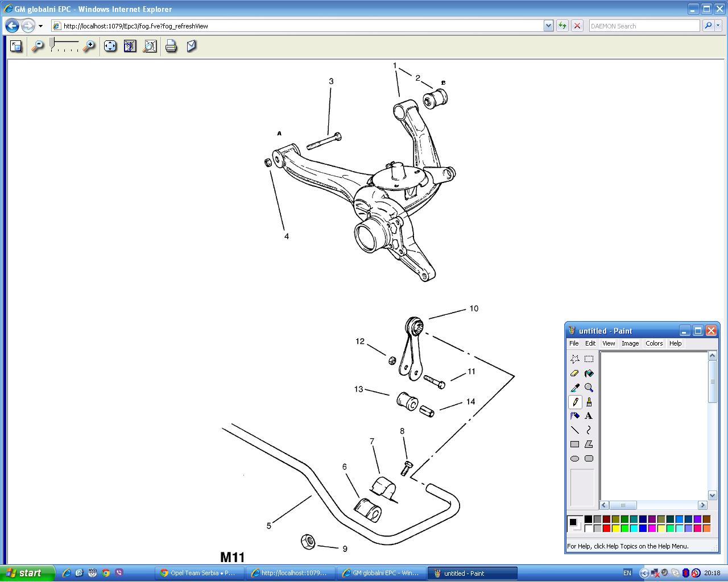
Task: Switch to GM globalni EPC taskbar button
Action: point(382,573)
